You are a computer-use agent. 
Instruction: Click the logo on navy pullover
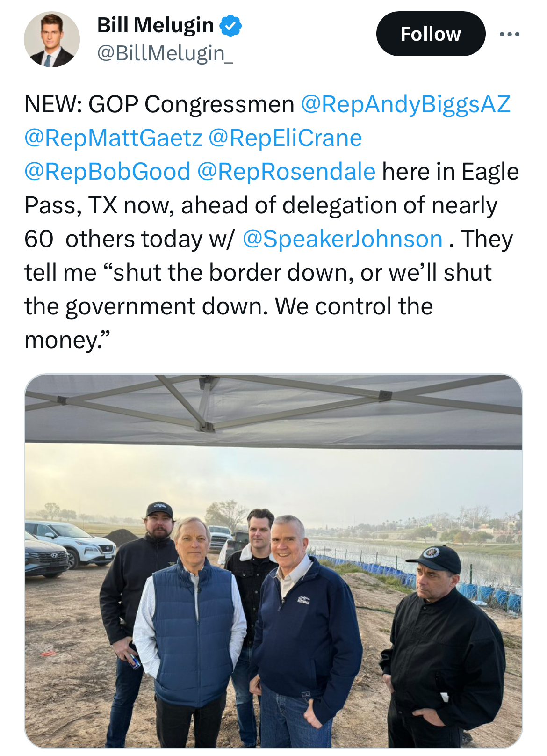(x=304, y=600)
